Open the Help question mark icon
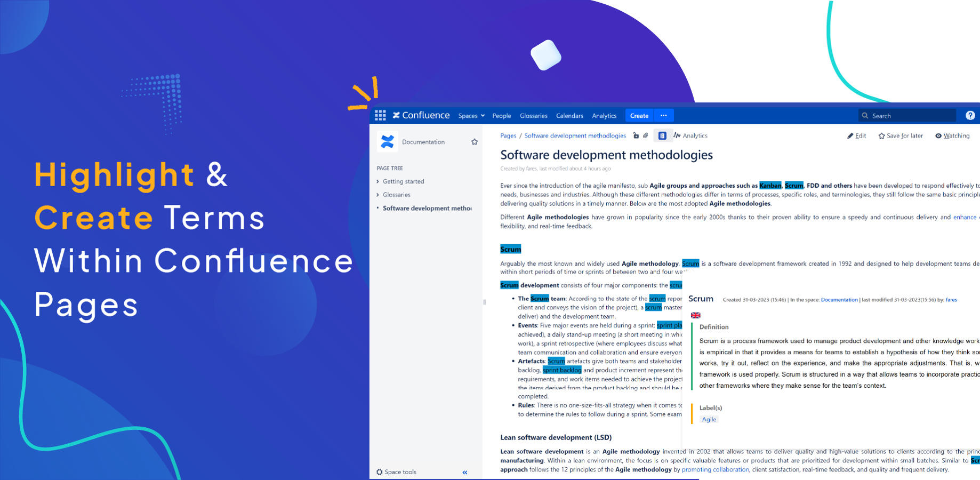 [970, 115]
